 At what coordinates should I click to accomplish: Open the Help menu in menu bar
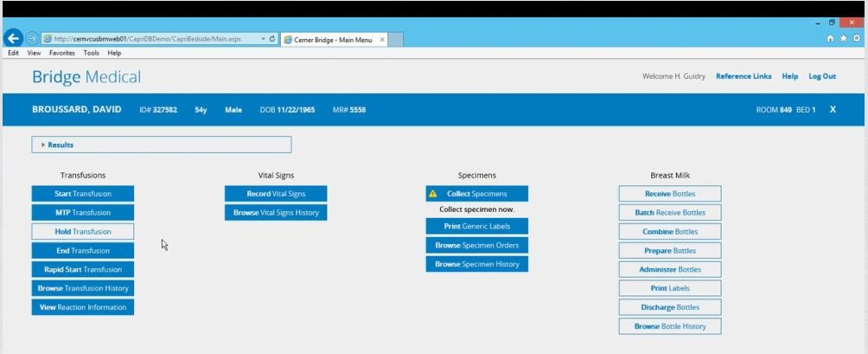(115, 53)
